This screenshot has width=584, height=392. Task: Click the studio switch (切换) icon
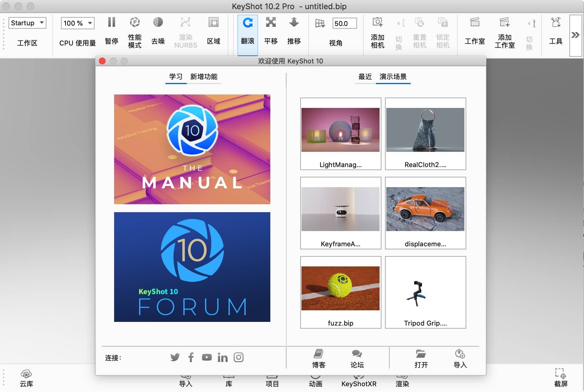(x=531, y=23)
